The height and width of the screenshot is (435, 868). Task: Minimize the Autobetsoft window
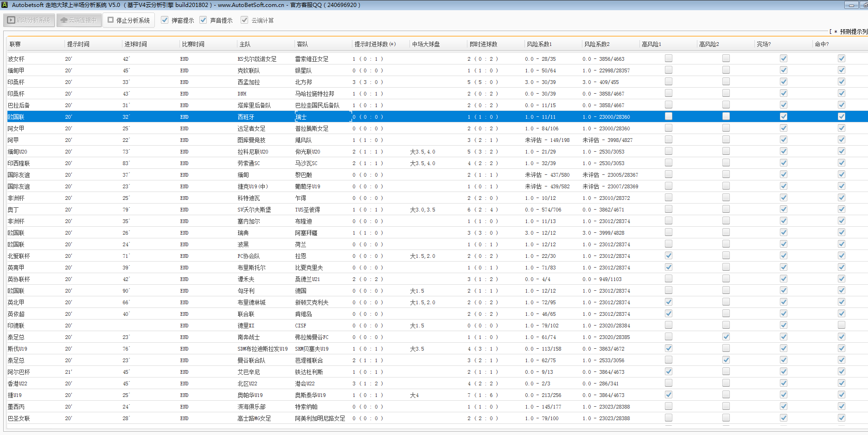(851, 5)
